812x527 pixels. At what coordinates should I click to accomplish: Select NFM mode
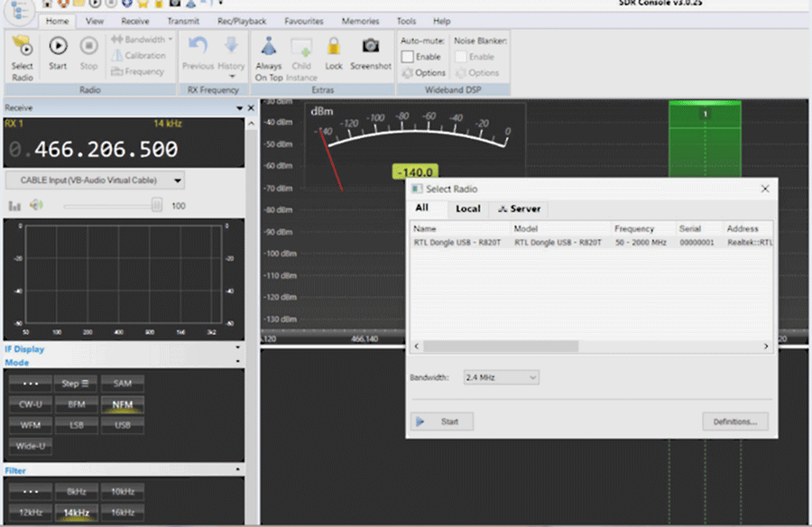tap(122, 404)
